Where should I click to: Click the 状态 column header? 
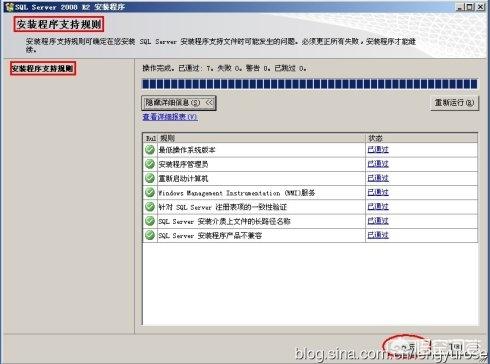[422, 138]
